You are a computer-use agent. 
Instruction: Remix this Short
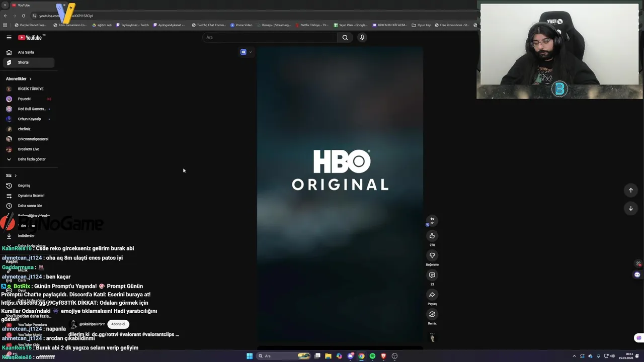point(432,314)
